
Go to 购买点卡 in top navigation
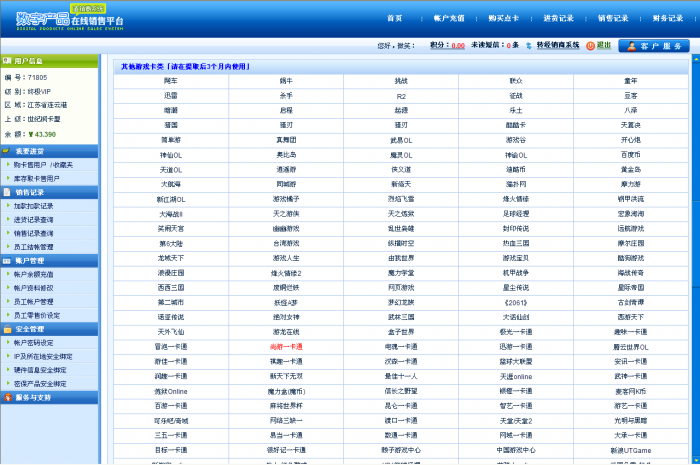point(504,18)
